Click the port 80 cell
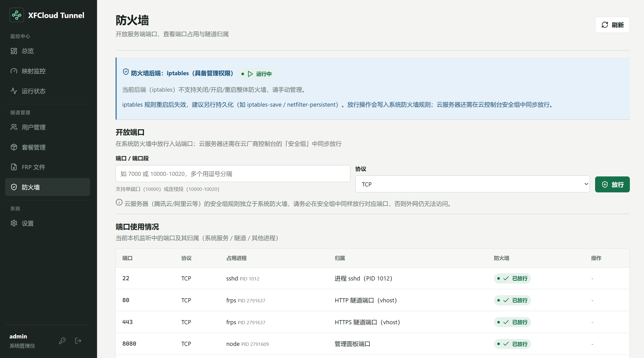The width and height of the screenshot is (644, 358). (126, 300)
